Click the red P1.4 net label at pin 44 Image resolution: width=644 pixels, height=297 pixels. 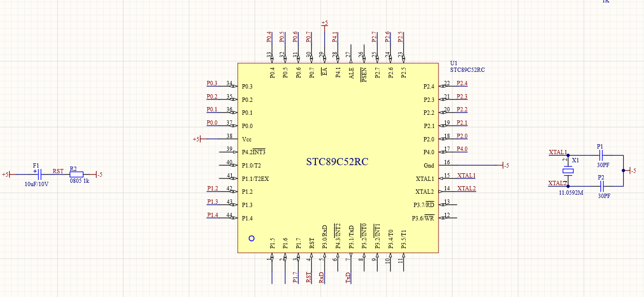tap(213, 215)
